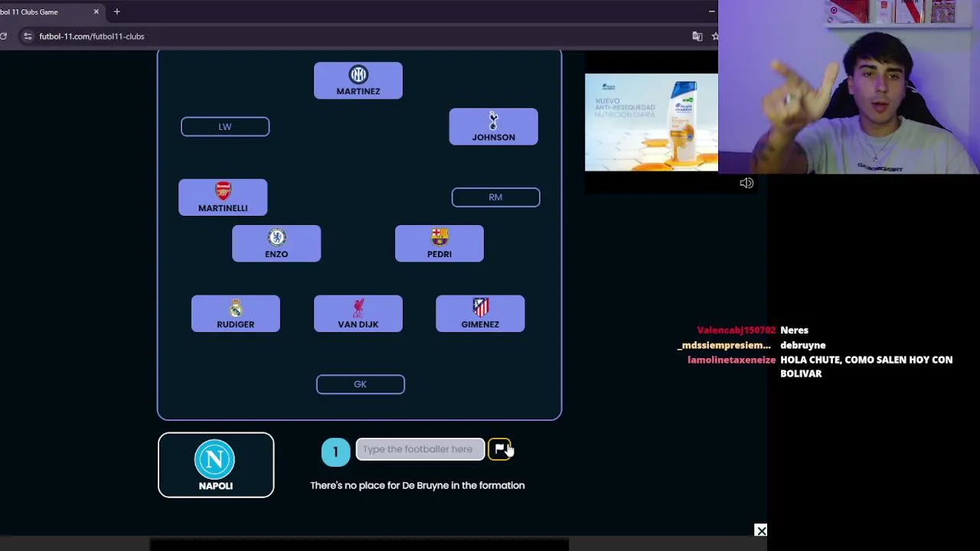Click the Atletico crest on Gimenez card

coord(480,308)
